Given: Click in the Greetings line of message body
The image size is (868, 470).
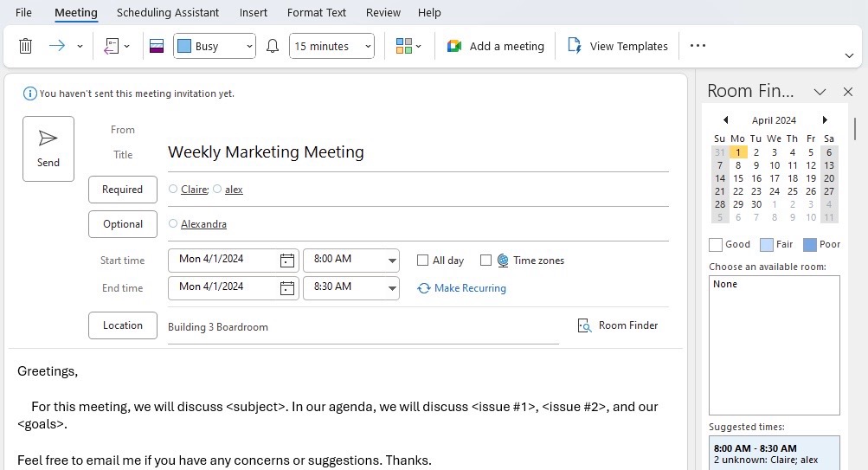Looking at the screenshot, I should click(48, 371).
